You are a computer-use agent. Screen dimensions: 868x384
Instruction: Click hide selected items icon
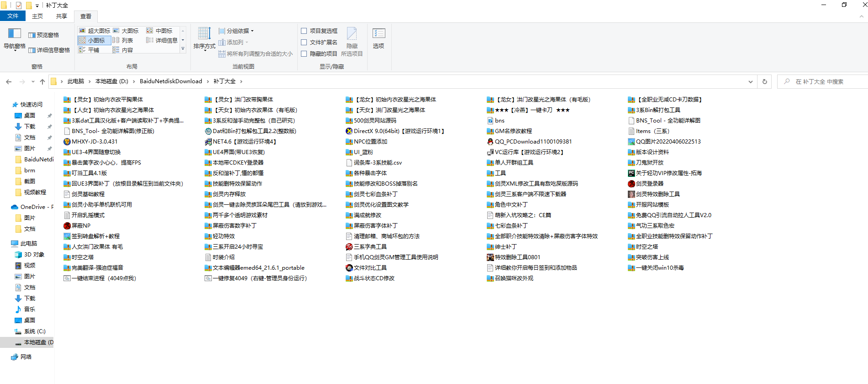coord(352,41)
